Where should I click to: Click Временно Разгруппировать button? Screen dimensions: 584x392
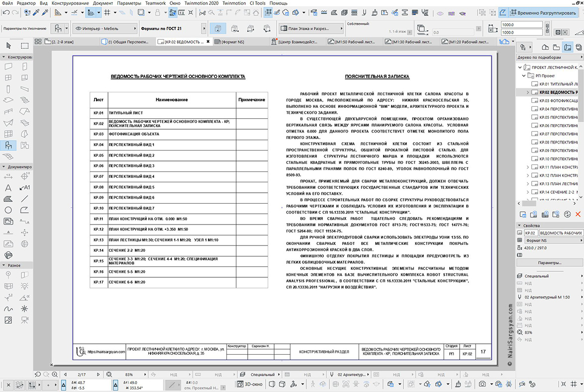click(543, 12)
